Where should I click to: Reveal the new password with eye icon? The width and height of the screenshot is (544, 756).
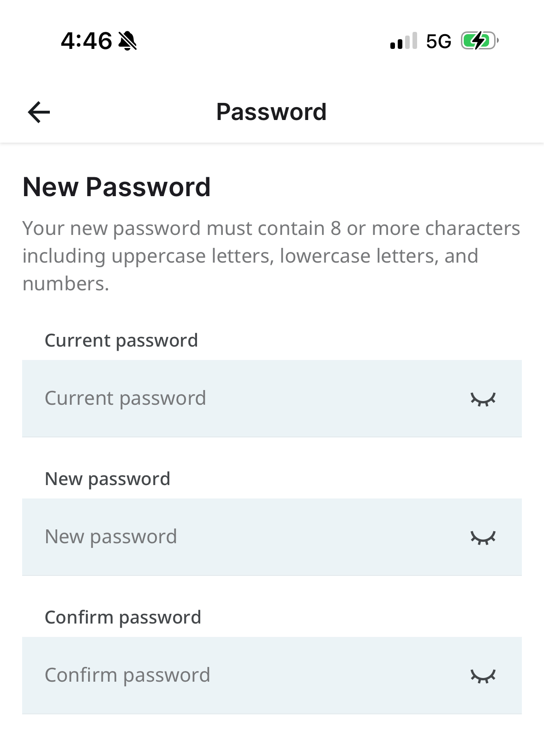[483, 537]
